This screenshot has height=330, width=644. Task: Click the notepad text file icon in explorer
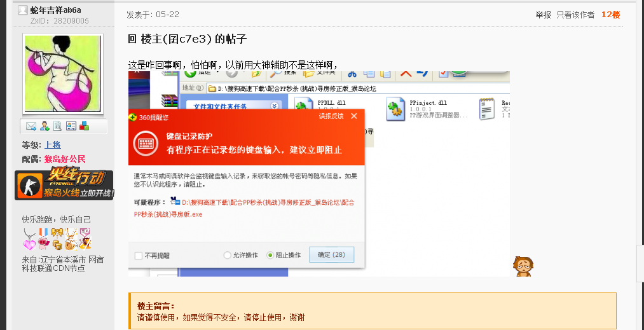pos(487,109)
